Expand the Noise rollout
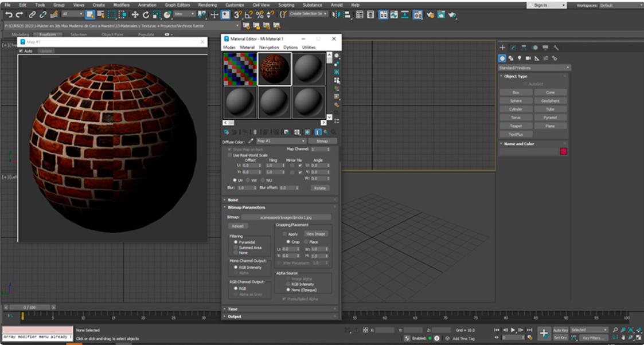This screenshot has width=644, height=345. 233,199
